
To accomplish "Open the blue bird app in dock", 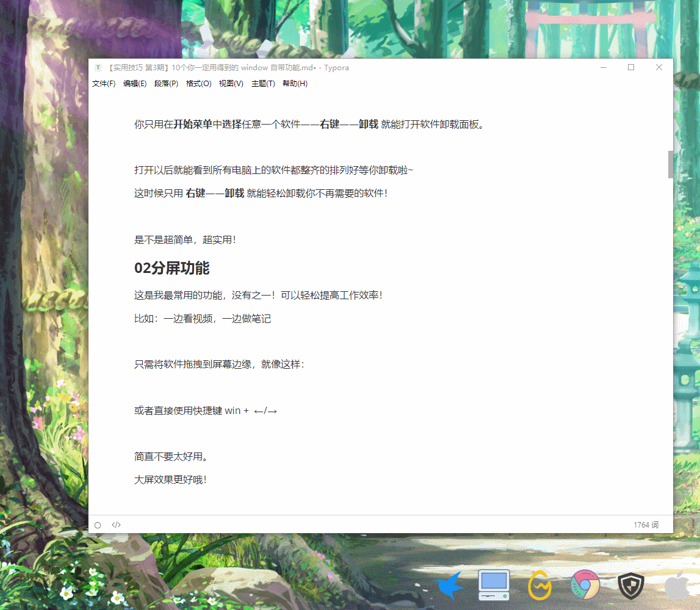I will 450,585.
